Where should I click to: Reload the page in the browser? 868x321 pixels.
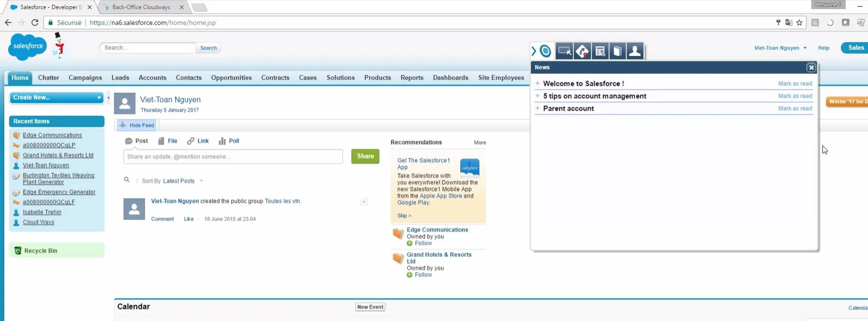click(35, 22)
